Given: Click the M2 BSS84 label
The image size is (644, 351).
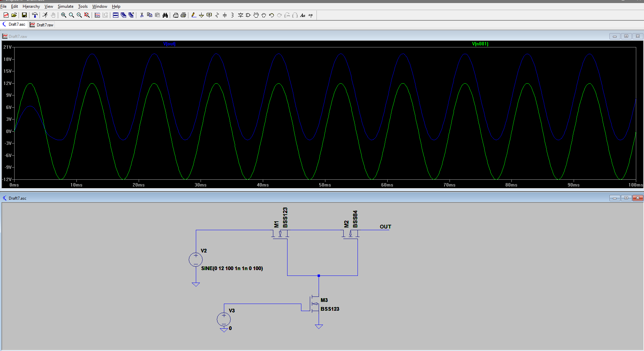Looking at the screenshot, I should [351, 219].
